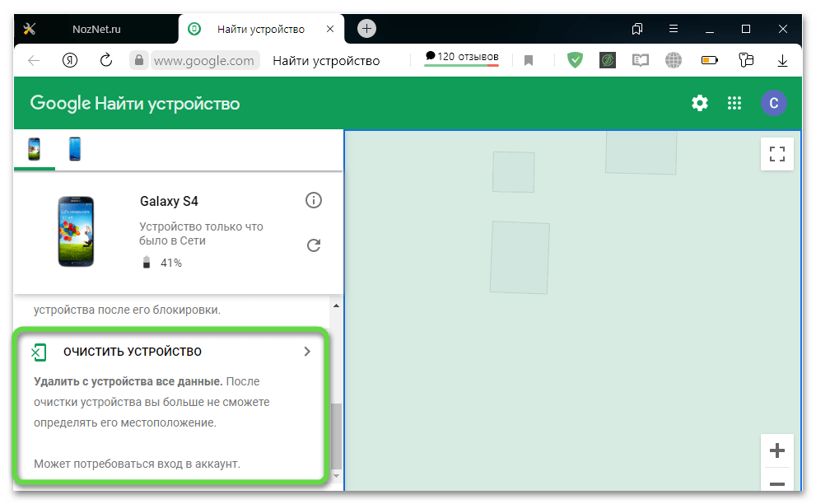Click ОЧИСТИТЬ УСТРОЙСТВО option label
The image size is (816, 504).
(132, 352)
